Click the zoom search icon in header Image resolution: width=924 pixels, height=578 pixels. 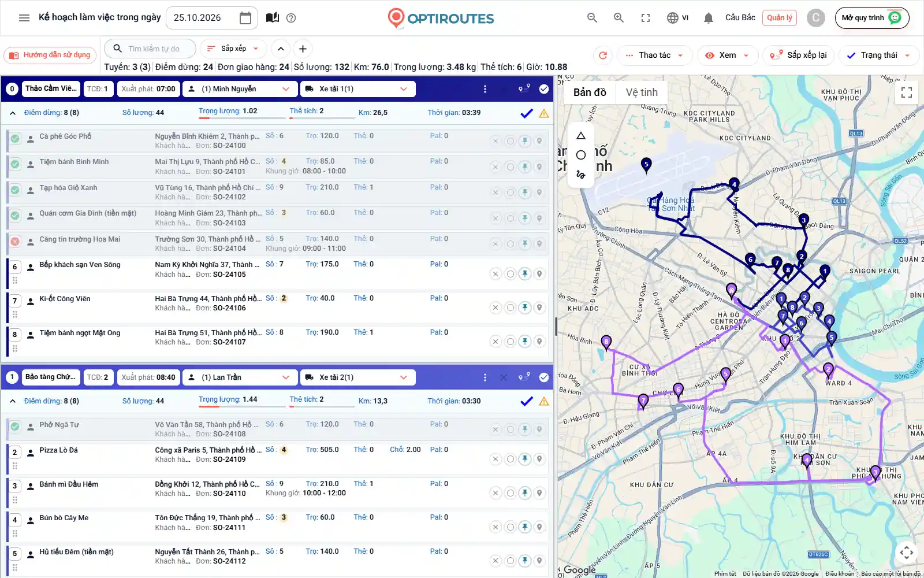pos(619,18)
